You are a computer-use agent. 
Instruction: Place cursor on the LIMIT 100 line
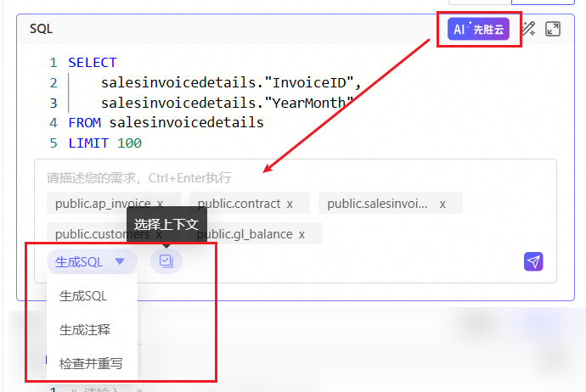[x=104, y=143]
